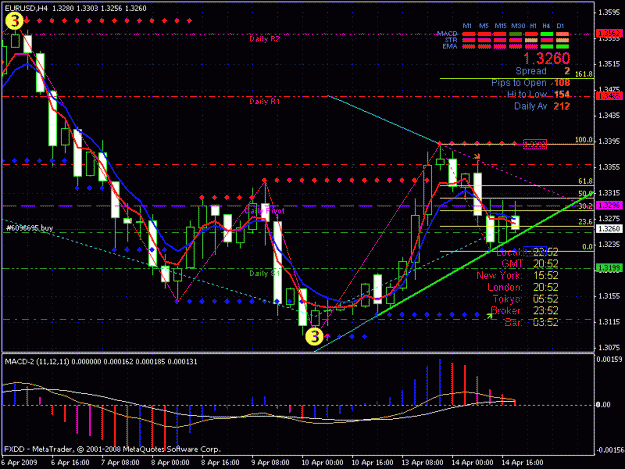
Task: Click the 0.00159 MACD scale value
Action: [609, 359]
